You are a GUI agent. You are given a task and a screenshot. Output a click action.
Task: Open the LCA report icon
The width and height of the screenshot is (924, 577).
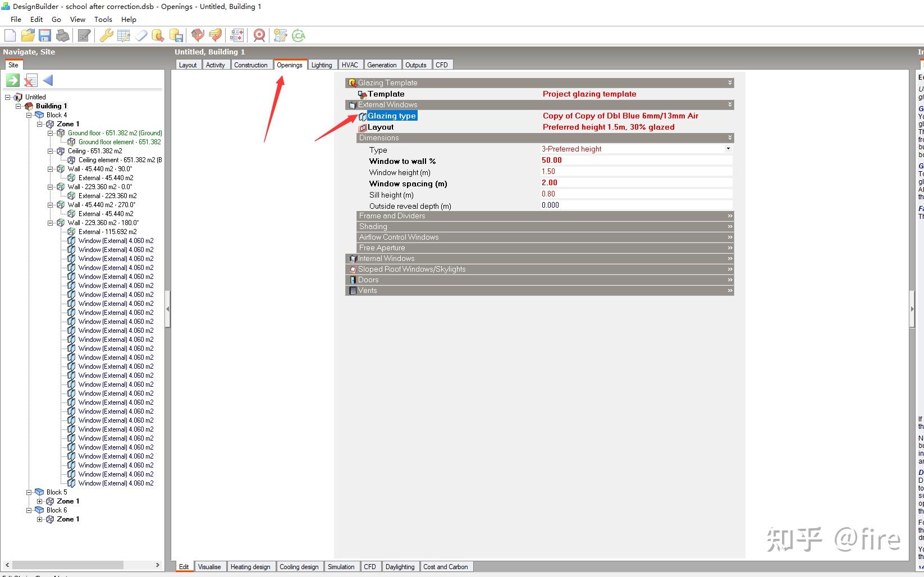(x=299, y=36)
